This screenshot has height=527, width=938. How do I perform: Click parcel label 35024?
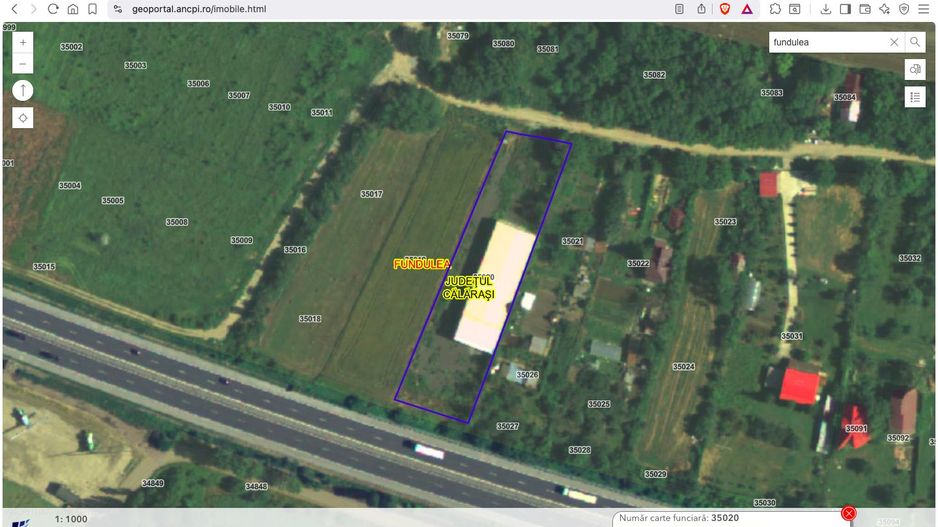[684, 366]
